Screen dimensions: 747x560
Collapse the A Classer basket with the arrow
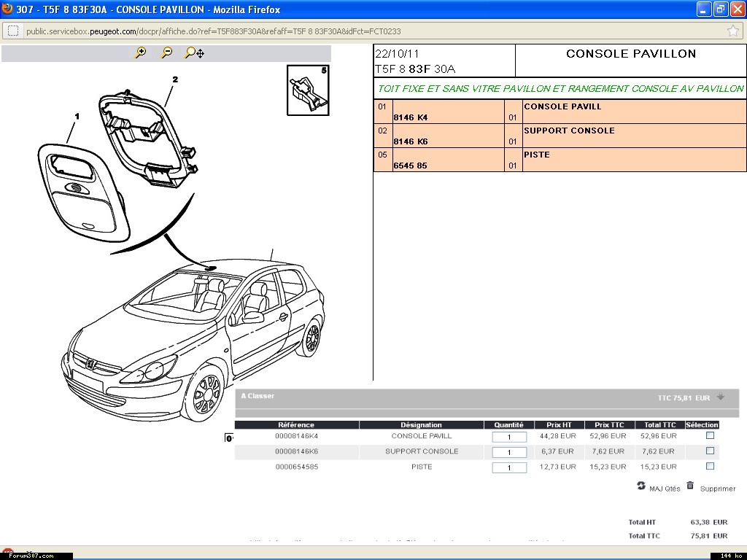tap(721, 397)
